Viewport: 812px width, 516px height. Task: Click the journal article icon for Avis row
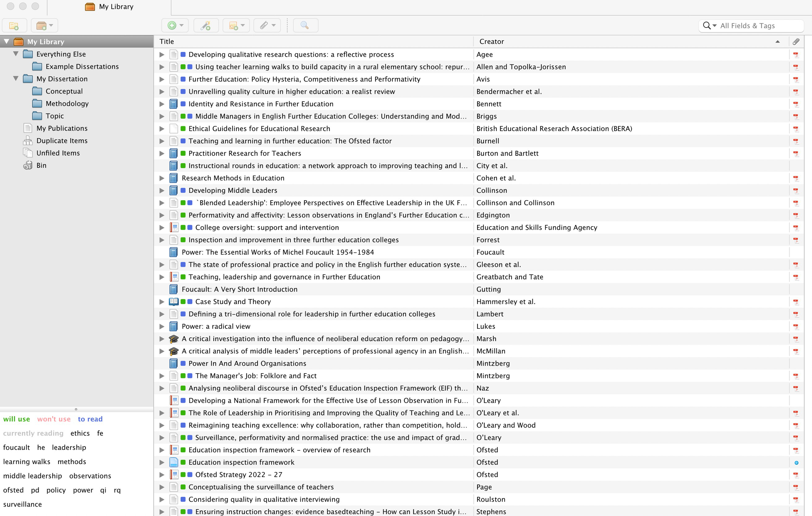[173, 79]
